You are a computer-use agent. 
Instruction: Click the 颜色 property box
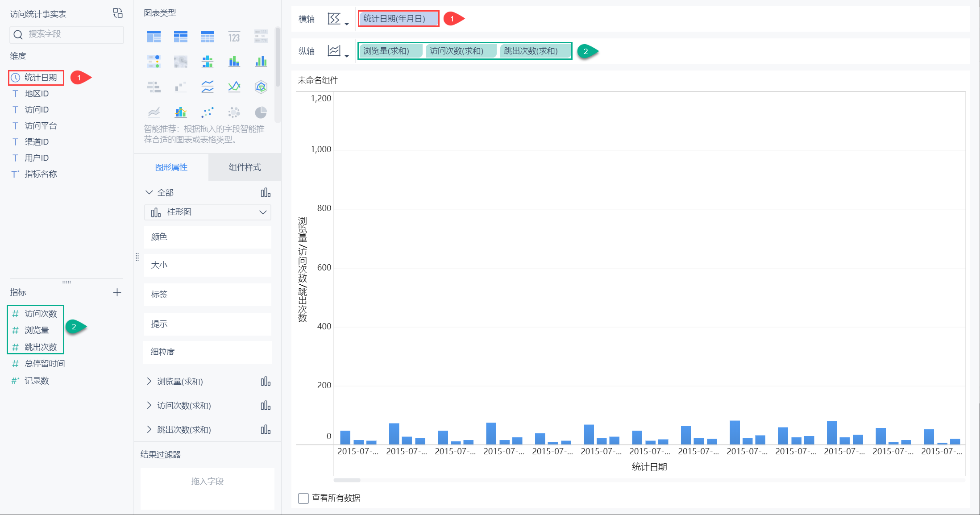click(x=208, y=237)
